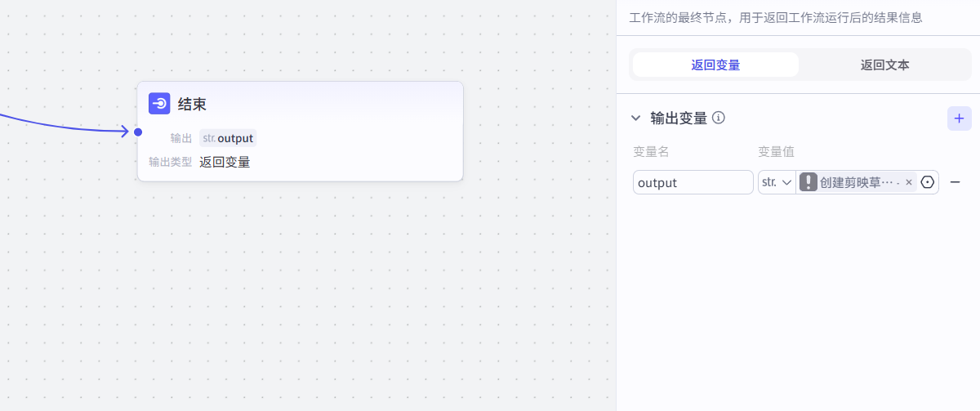The height and width of the screenshot is (411, 980).
Task: Collapse the 输出变量 section
Action: pyautogui.click(x=636, y=118)
